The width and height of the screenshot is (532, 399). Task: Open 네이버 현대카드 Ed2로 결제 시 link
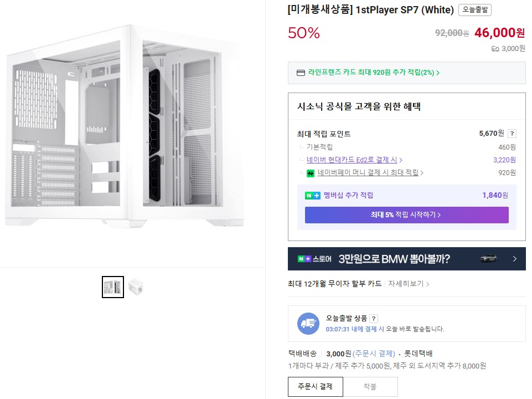(x=354, y=160)
